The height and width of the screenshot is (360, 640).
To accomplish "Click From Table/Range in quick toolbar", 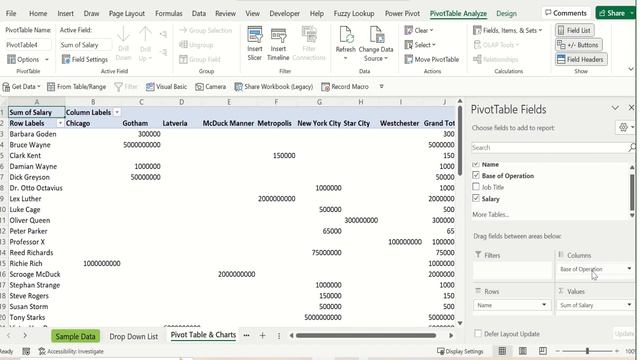I will [76, 87].
